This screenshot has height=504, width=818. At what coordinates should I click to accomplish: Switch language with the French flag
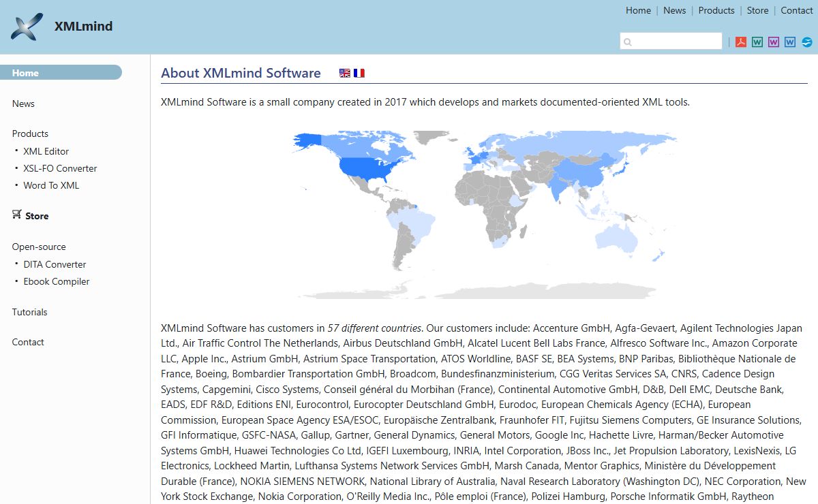point(359,74)
